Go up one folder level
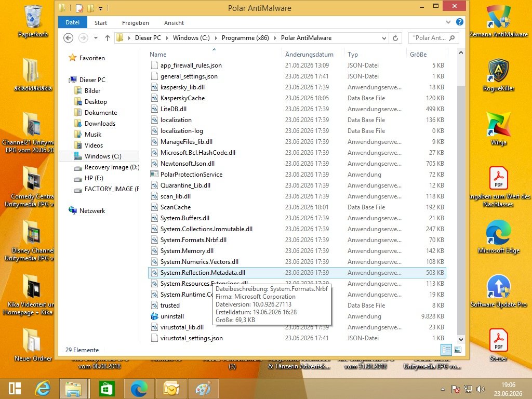 pyautogui.click(x=108, y=38)
